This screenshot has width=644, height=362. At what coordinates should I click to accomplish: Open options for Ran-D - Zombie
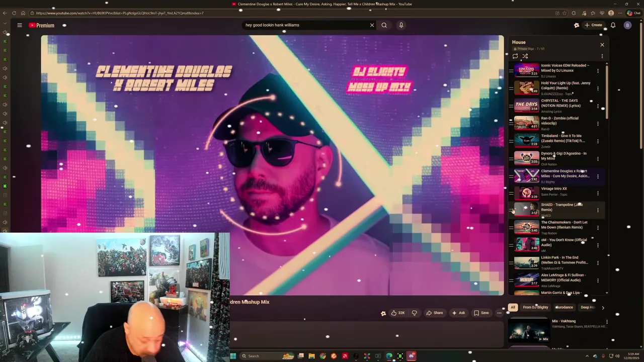(598, 124)
